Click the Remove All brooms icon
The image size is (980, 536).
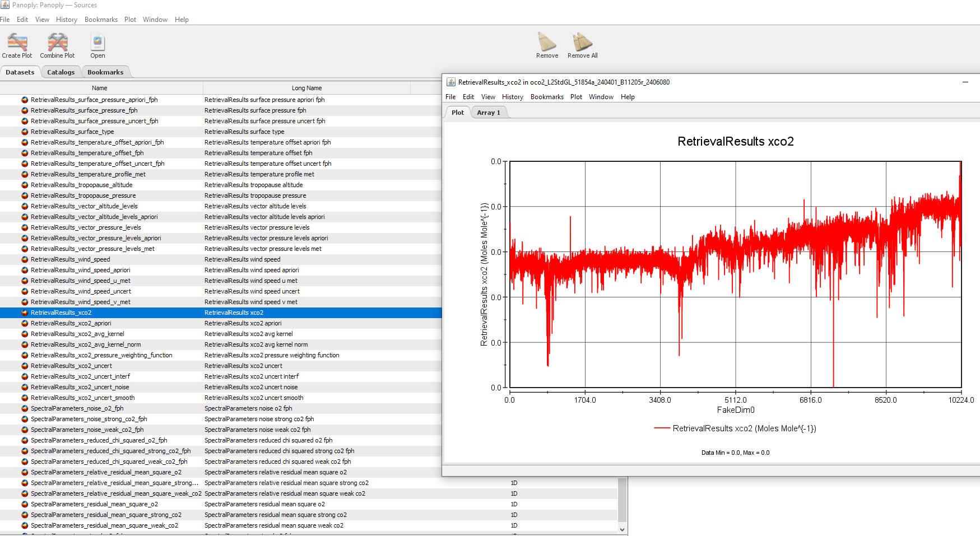click(582, 42)
